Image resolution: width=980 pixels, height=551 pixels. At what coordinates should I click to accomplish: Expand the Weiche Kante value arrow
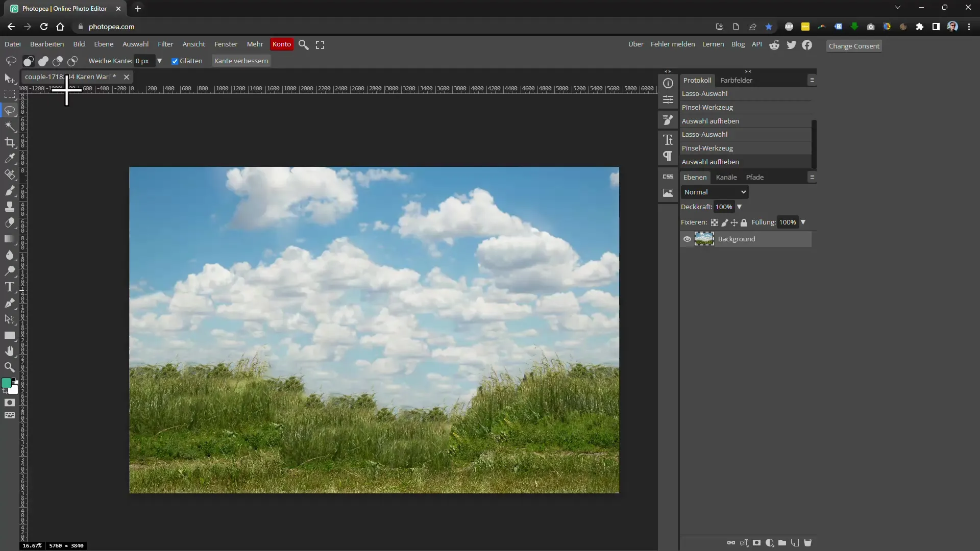click(159, 61)
